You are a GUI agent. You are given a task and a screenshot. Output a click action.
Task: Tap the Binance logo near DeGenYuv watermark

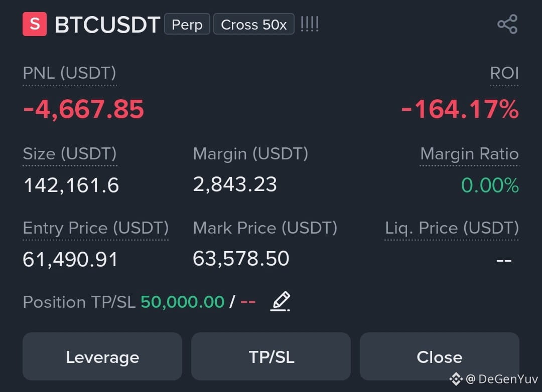[x=456, y=379]
